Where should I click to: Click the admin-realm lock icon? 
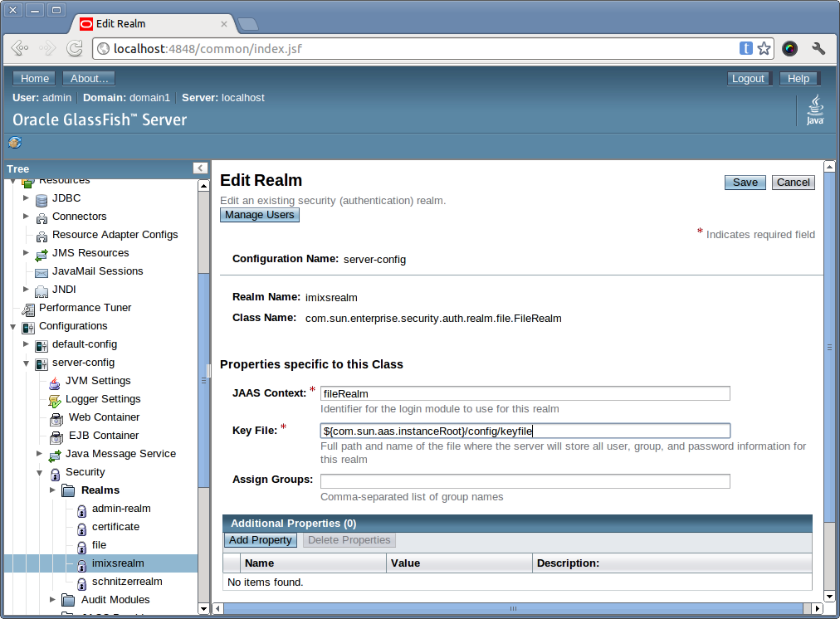point(81,511)
